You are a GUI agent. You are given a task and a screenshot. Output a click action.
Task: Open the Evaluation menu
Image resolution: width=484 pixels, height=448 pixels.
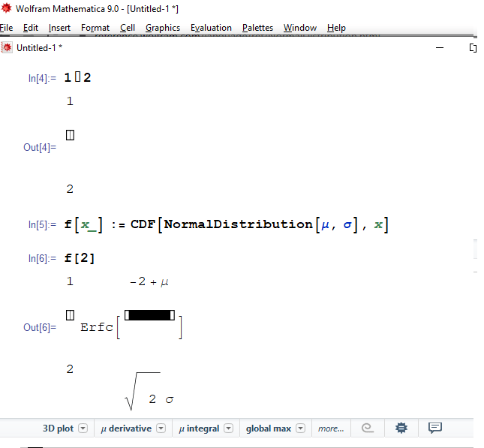point(211,28)
